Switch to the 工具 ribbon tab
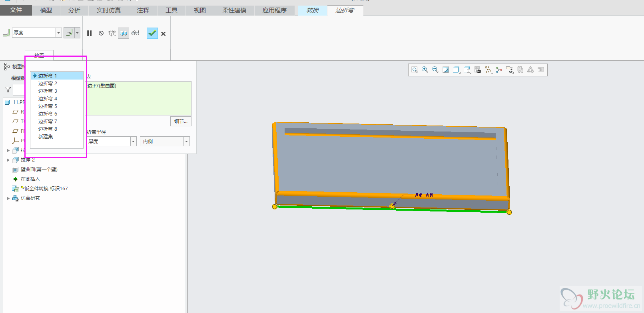The height and width of the screenshot is (313, 644). (171, 10)
